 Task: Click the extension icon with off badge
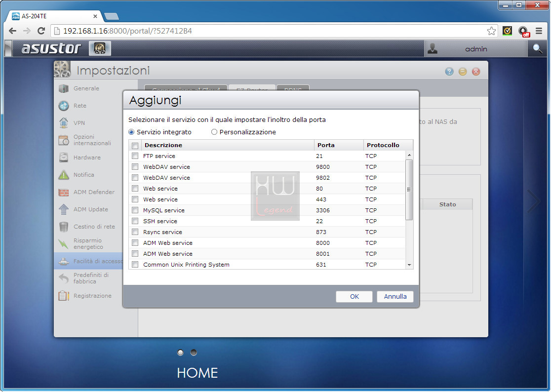click(523, 31)
